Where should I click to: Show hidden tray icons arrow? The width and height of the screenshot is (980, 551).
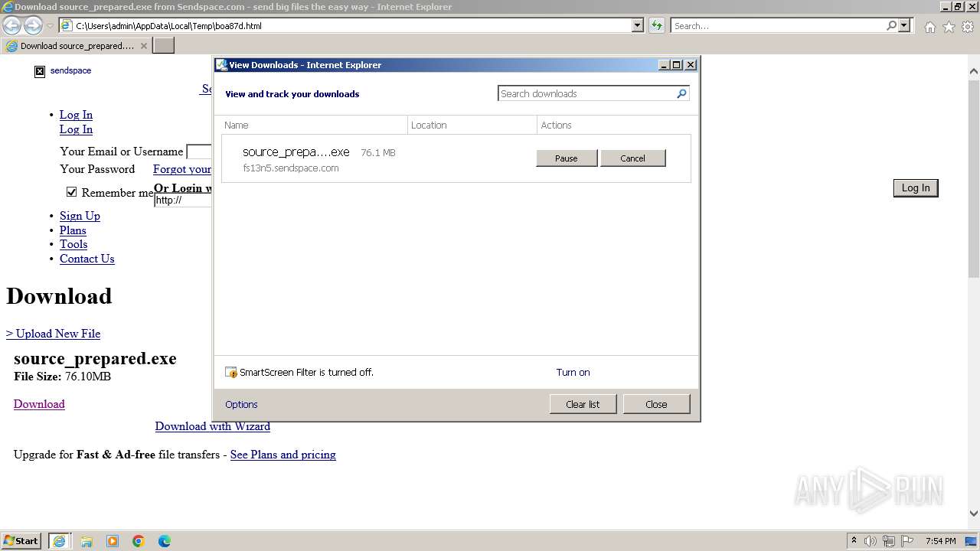[854, 540]
